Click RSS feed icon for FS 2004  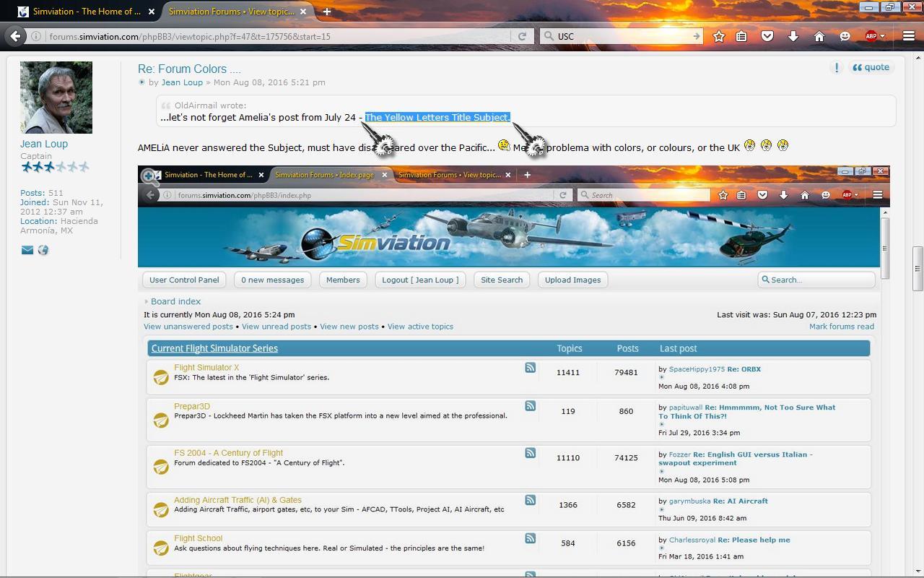[x=531, y=453]
